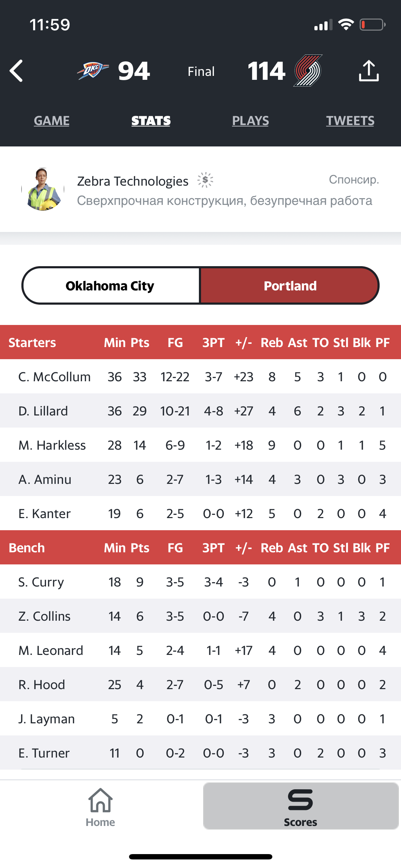This screenshot has height=868, width=401.
Task: Tap the back arrow icon
Action: point(16,71)
